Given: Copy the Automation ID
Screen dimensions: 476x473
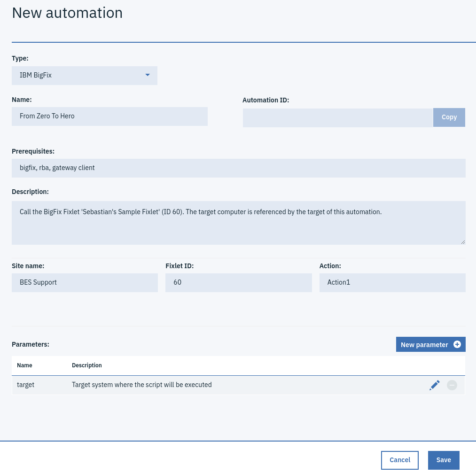Looking at the screenshot, I should pos(449,117).
